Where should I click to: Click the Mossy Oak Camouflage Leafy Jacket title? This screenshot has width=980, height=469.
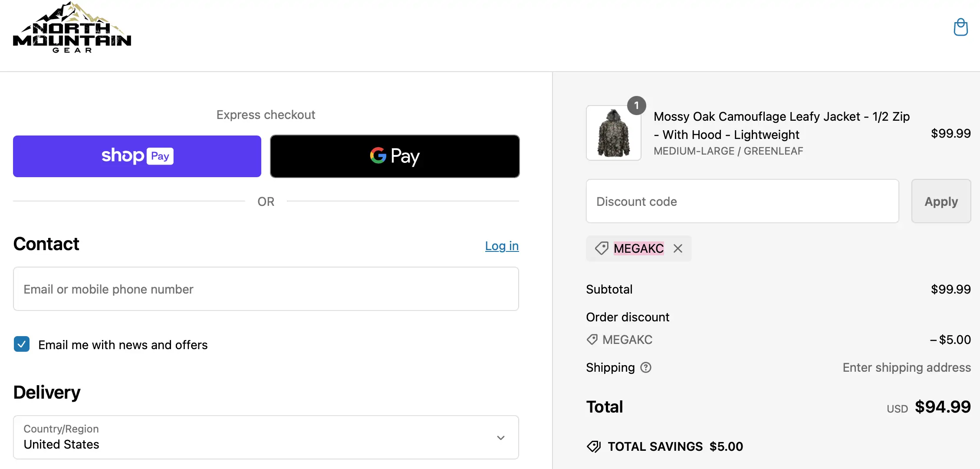pos(781,125)
